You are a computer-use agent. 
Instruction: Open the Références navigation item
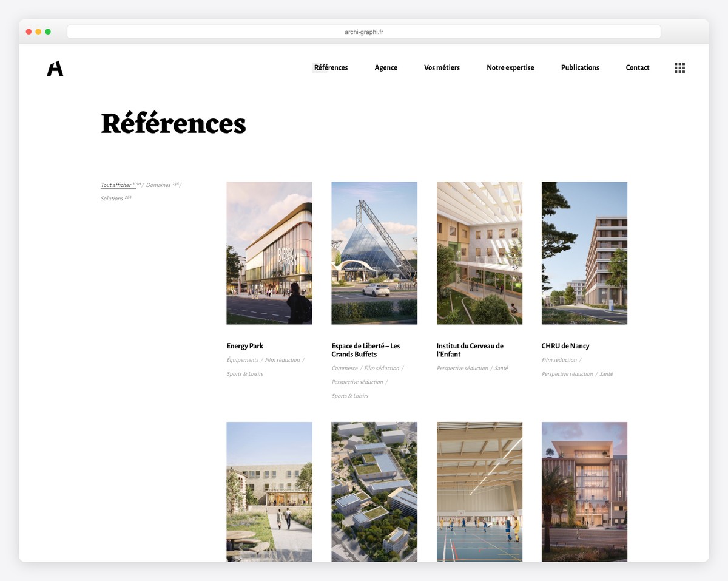pyautogui.click(x=331, y=67)
